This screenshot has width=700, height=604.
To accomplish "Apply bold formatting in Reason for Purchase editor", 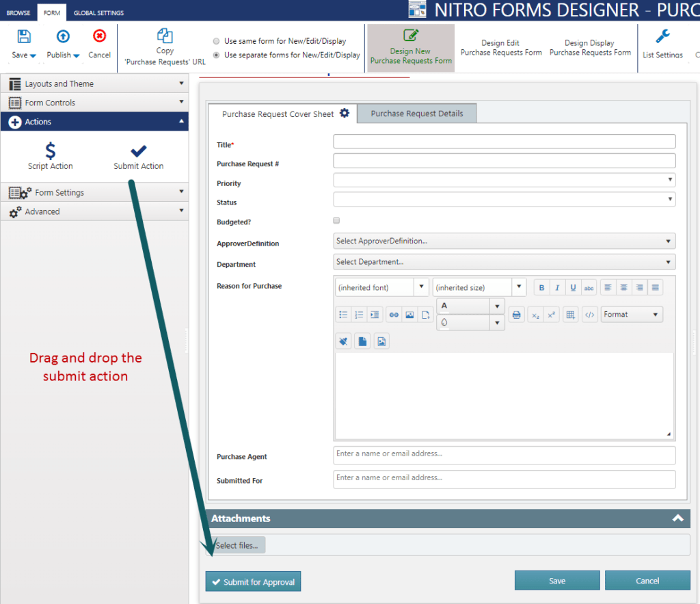I will point(541,287).
